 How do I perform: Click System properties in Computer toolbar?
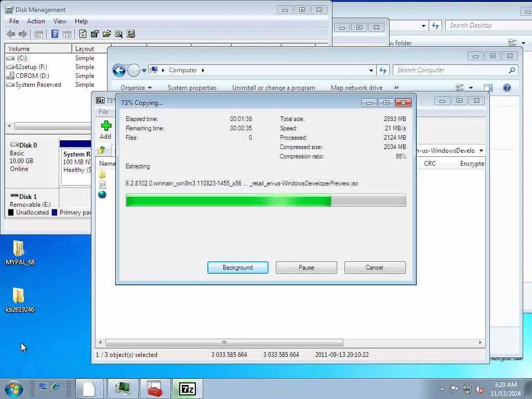pyautogui.click(x=192, y=88)
